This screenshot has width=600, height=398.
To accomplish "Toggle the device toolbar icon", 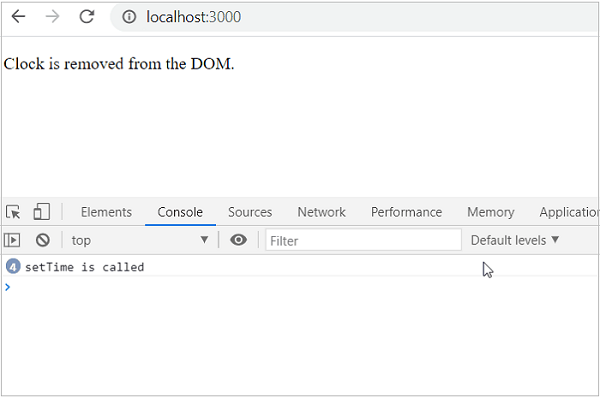I will tap(42, 212).
